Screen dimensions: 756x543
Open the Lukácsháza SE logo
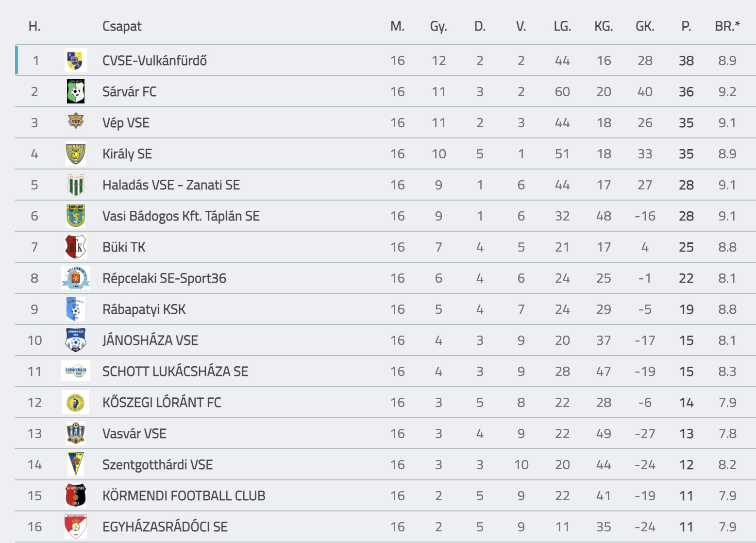pyautogui.click(x=76, y=372)
